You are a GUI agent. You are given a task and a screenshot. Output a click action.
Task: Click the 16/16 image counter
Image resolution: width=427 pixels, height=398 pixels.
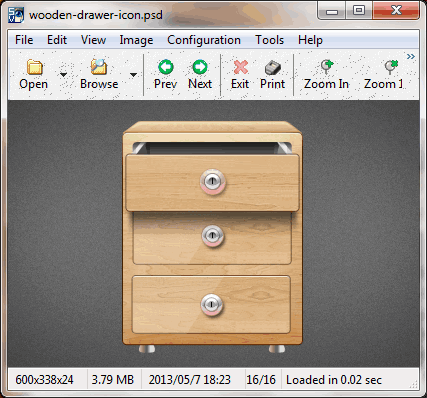tap(261, 380)
